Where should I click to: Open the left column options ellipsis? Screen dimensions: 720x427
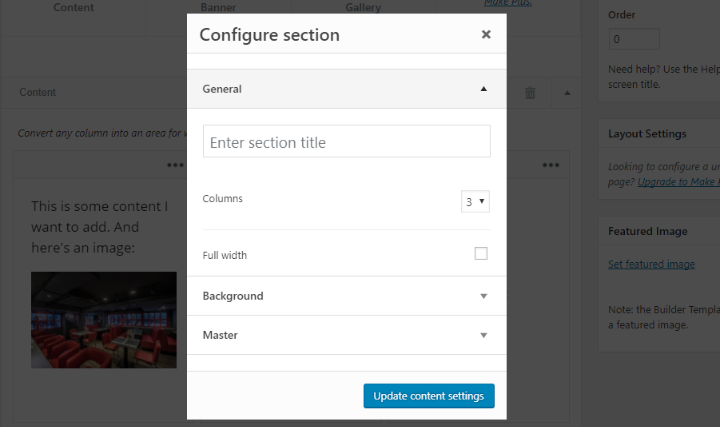pyautogui.click(x=175, y=165)
